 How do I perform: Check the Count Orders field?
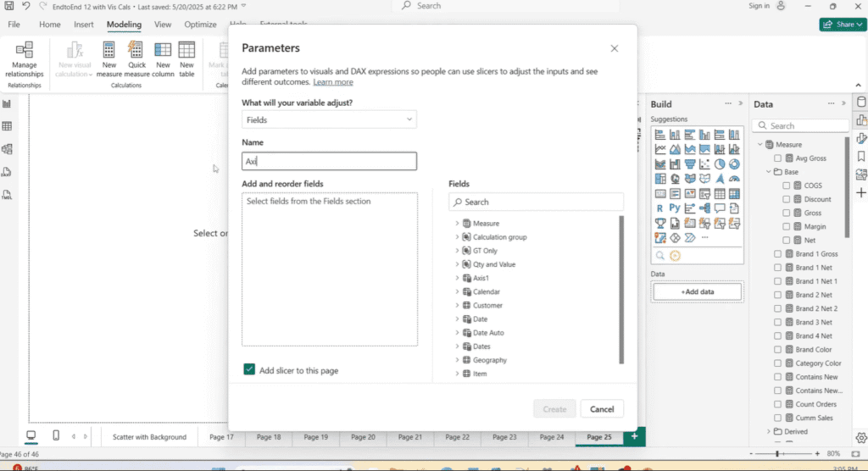coord(778,404)
